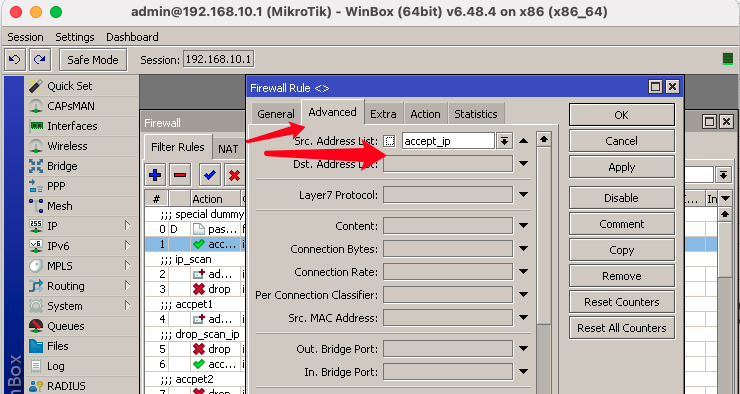Select firewall rule row 5 drop
Viewport: 740px width, 394px height.
(195, 349)
